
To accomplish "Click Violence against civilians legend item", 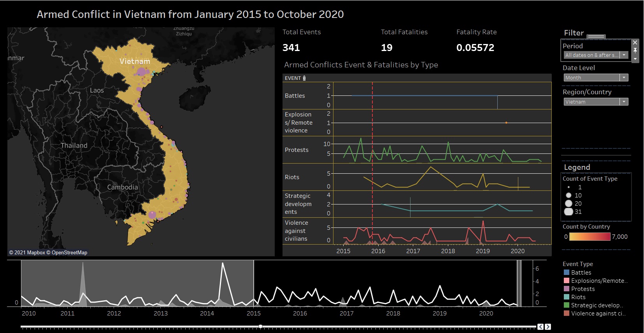I will (x=598, y=314).
